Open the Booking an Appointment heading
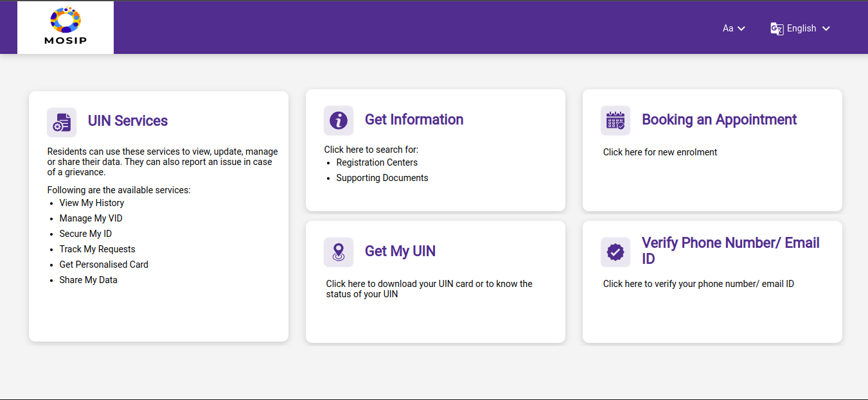Screen dimensions: 868x400 click(x=719, y=119)
